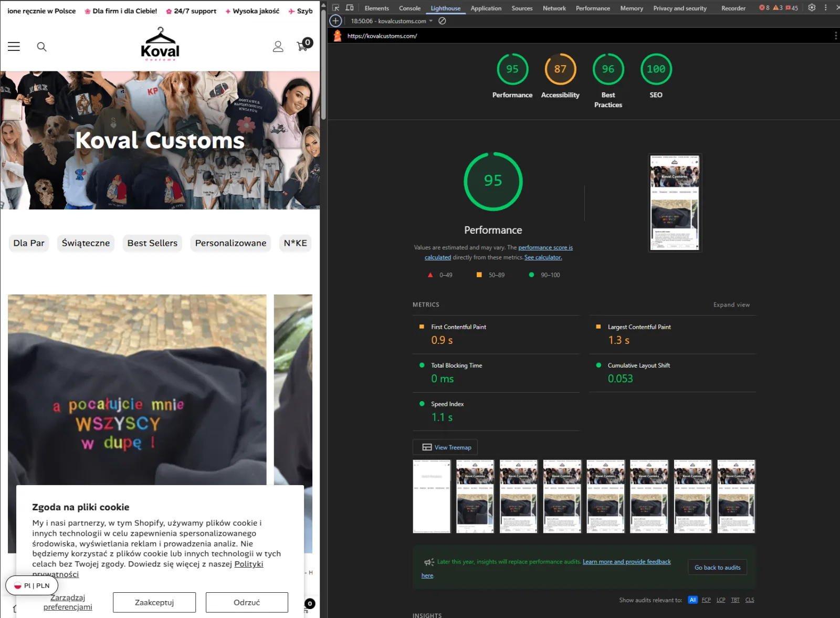The height and width of the screenshot is (618, 840).
Task: Open the See calculator link
Action: pos(543,257)
